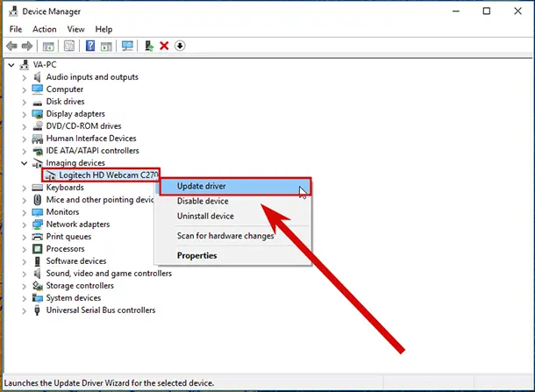Open the Help menu

pyautogui.click(x=103, y=29)
